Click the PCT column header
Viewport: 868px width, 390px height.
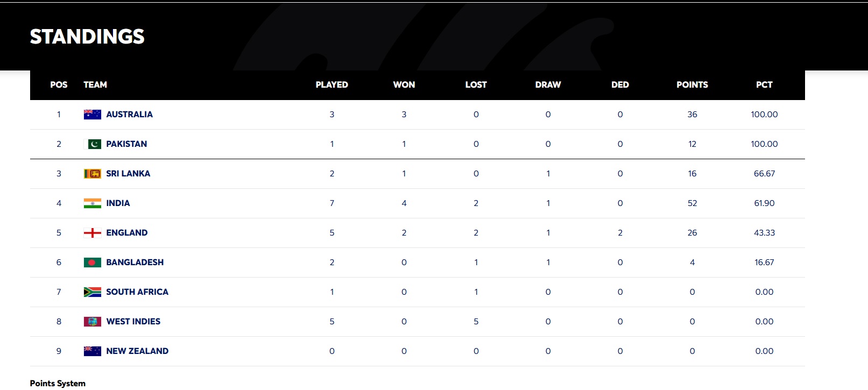(x=764, y=85)
